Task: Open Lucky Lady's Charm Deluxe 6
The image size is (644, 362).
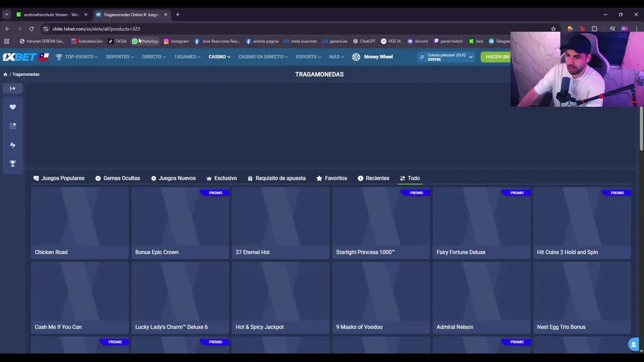Action: 180,298
